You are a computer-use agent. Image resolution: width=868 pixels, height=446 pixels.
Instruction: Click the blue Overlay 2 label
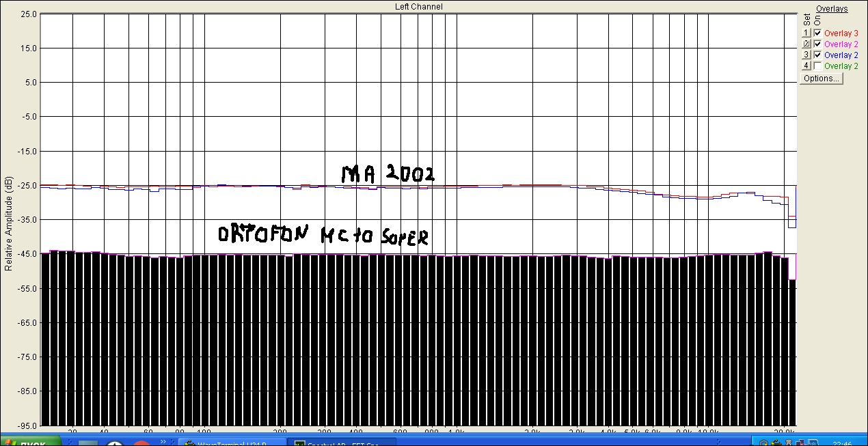[841, 55]
